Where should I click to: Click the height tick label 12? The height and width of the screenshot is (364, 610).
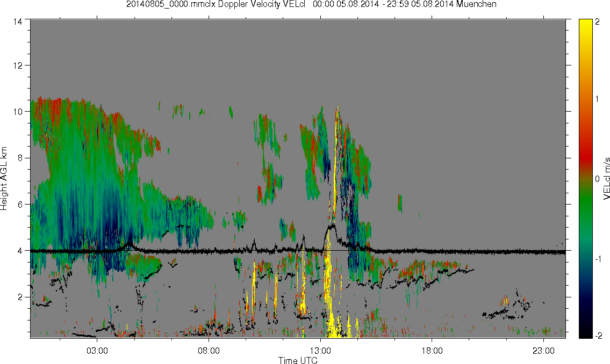tap(17, 65)
